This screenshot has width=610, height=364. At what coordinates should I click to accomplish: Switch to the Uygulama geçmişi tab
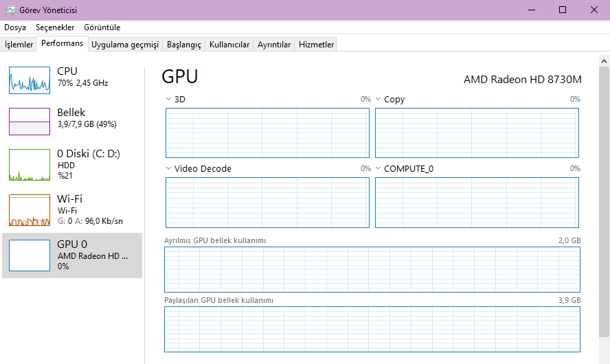tap(125, 45)
